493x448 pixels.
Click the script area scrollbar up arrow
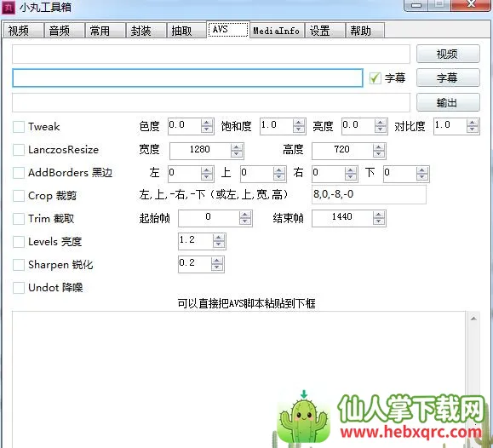pyautogui.click(x=473, y=319)
